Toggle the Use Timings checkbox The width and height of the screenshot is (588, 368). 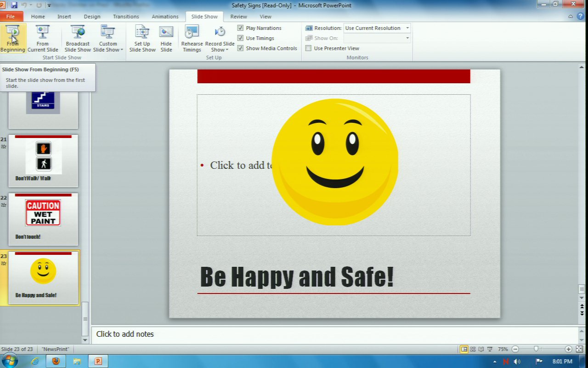point(240,38)
